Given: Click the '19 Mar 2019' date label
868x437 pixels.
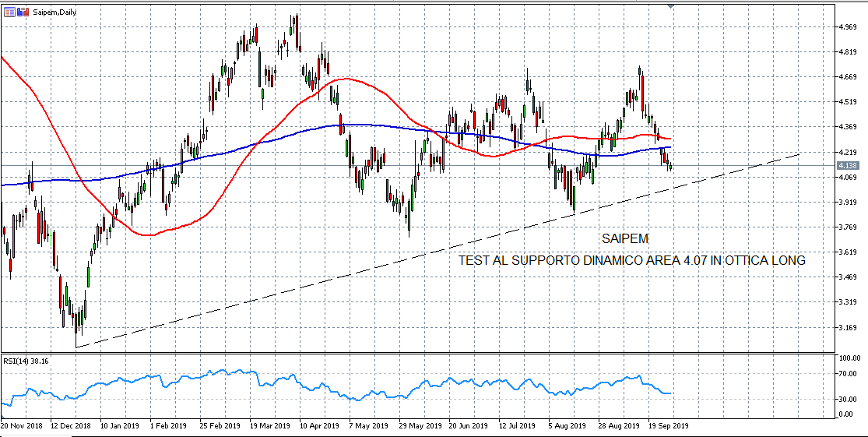Looking at the screenshot, I should (x=269, y=426).
